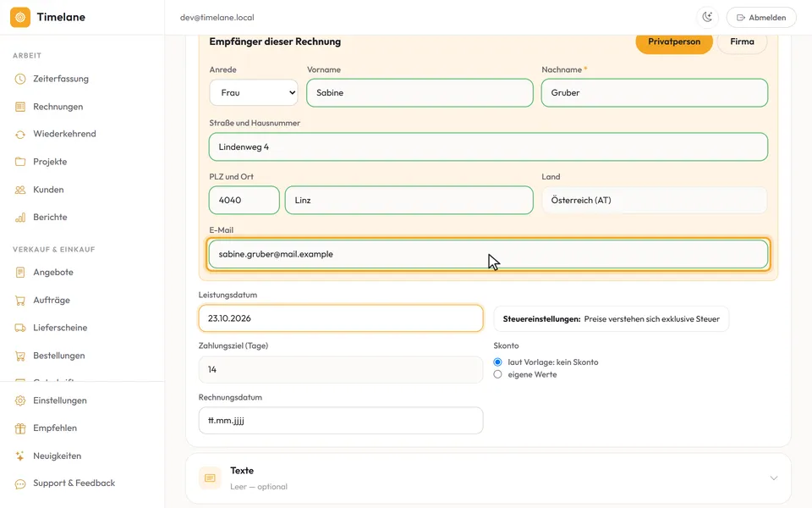Image resolution: width=812 pixels, height=508 pixels.
Task: Click the Timelane logo icon
Action: [20, 17]
